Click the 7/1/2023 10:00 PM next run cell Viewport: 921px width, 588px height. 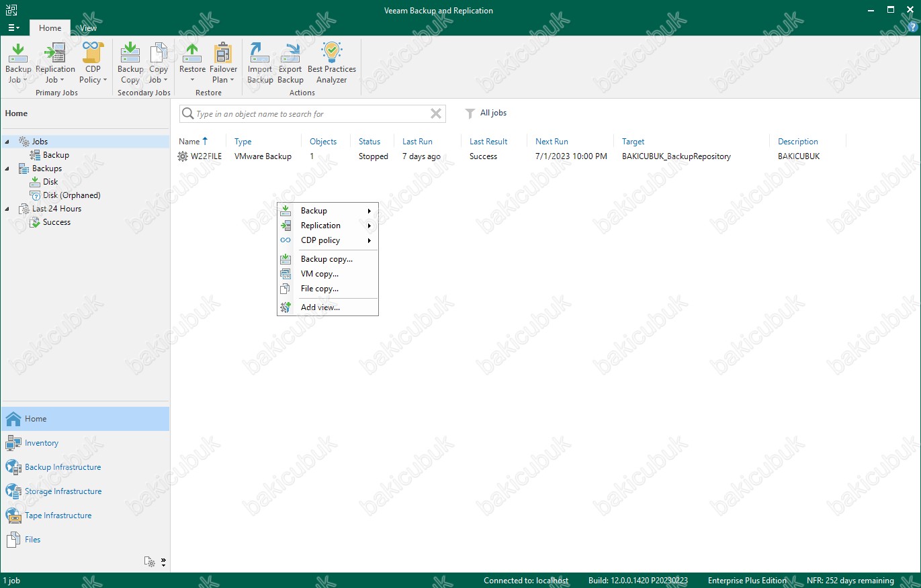tap(571, 156)
